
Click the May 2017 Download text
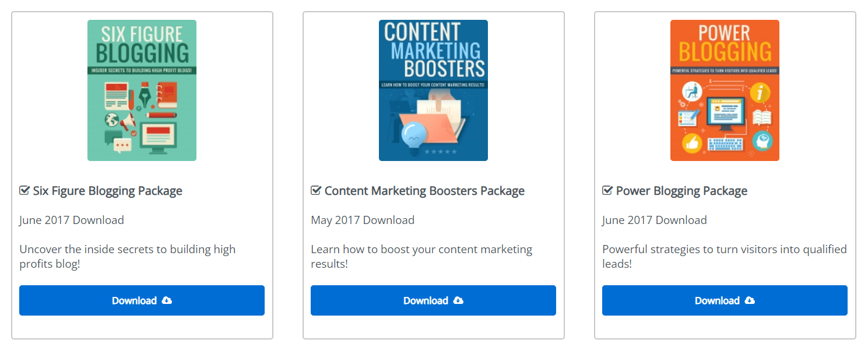coord(363,220)
